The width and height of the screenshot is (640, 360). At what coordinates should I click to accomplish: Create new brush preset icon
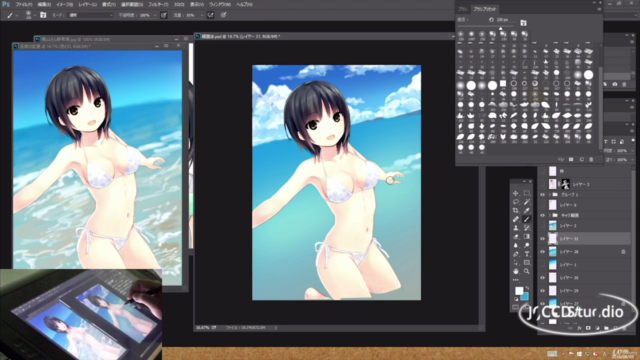point(582,159)
